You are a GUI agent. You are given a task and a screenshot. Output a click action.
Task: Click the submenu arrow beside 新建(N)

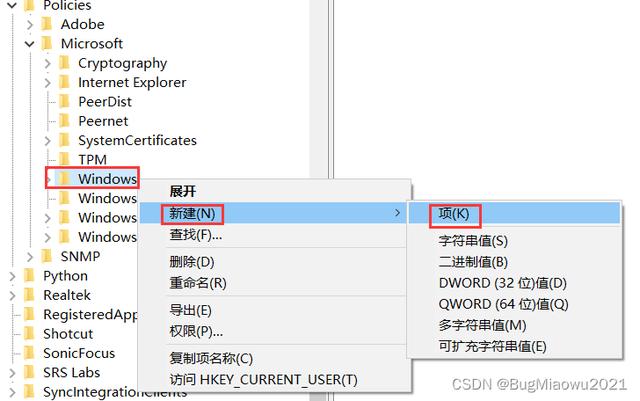pyautogui.click(x=397, y=213)
